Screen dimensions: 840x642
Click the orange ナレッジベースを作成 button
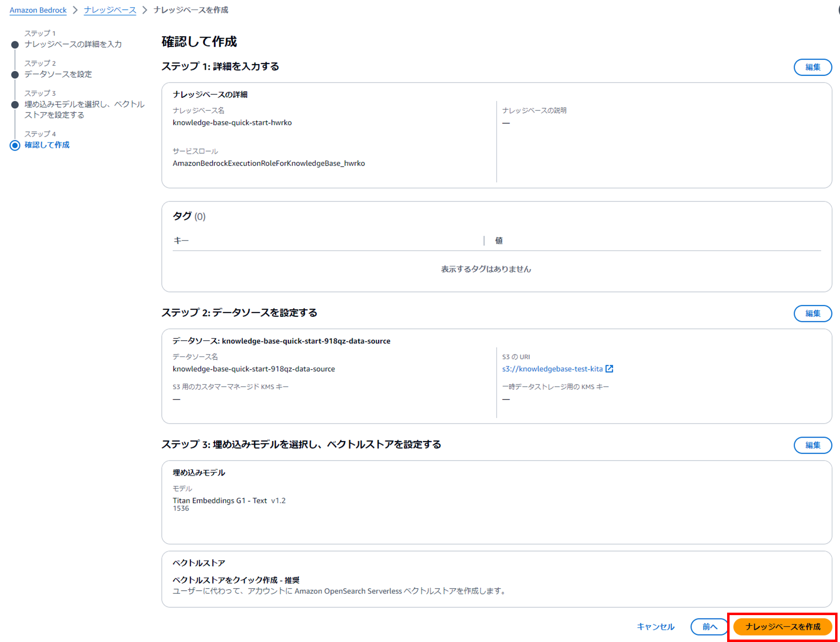[783, 626]
